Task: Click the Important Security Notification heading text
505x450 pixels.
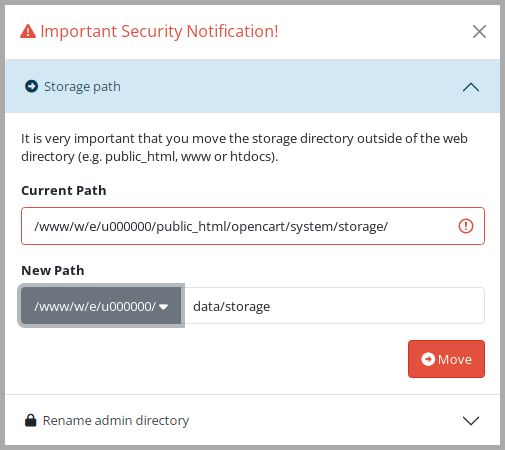Action: point(159,32)
